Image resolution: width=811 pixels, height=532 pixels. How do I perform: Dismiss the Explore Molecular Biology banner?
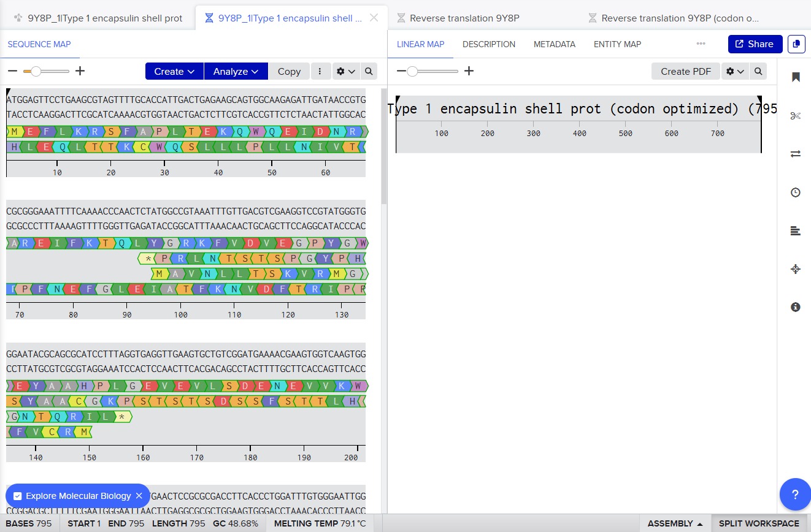click(139, 496)
